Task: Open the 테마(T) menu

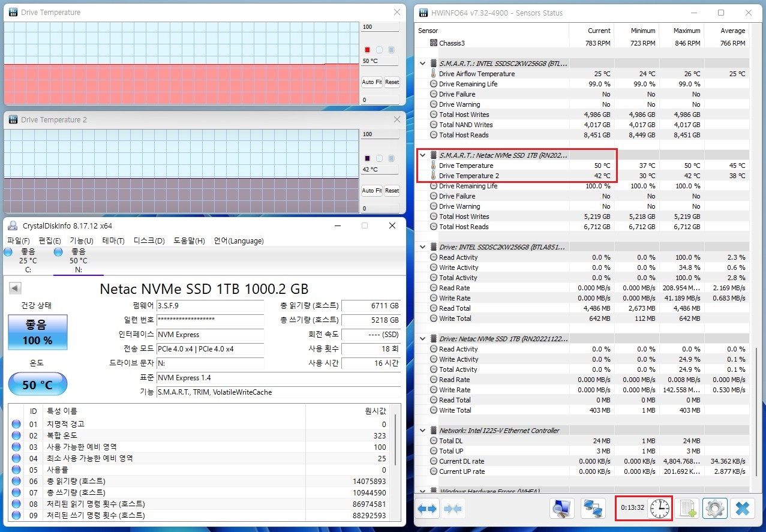Action: point(113,241)
